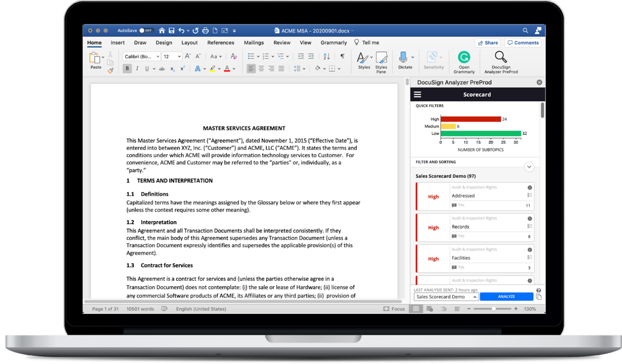This screenshot has height=364, width=622.
Task: Open the Mailings ribbon tab
Action: pos(254,42)
